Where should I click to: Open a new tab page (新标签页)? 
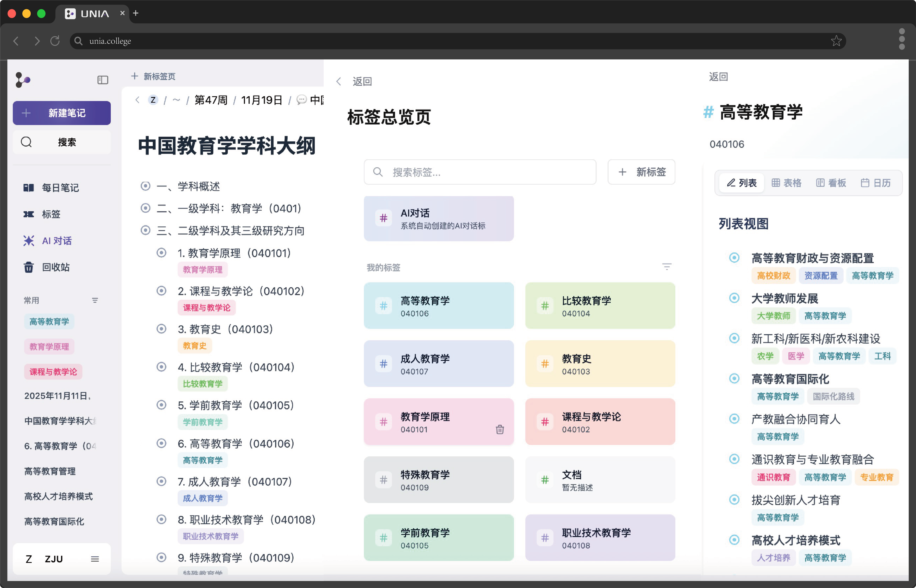coord(153,76)
